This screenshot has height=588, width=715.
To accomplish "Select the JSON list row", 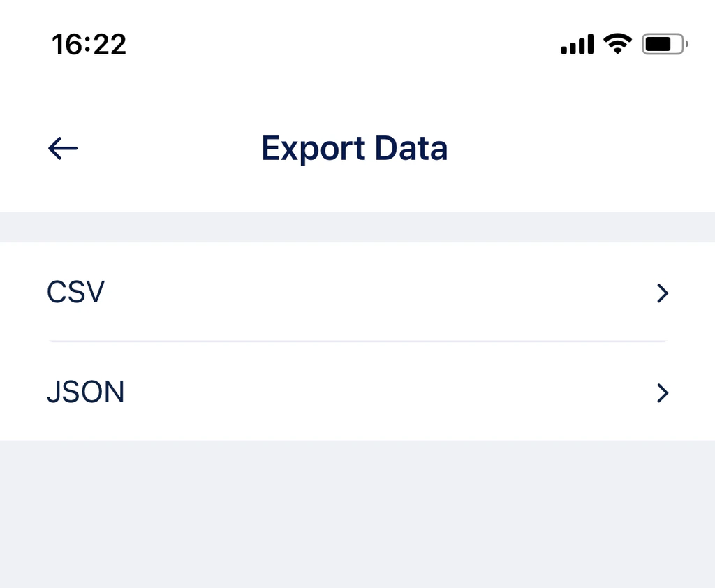I will 357,392.
